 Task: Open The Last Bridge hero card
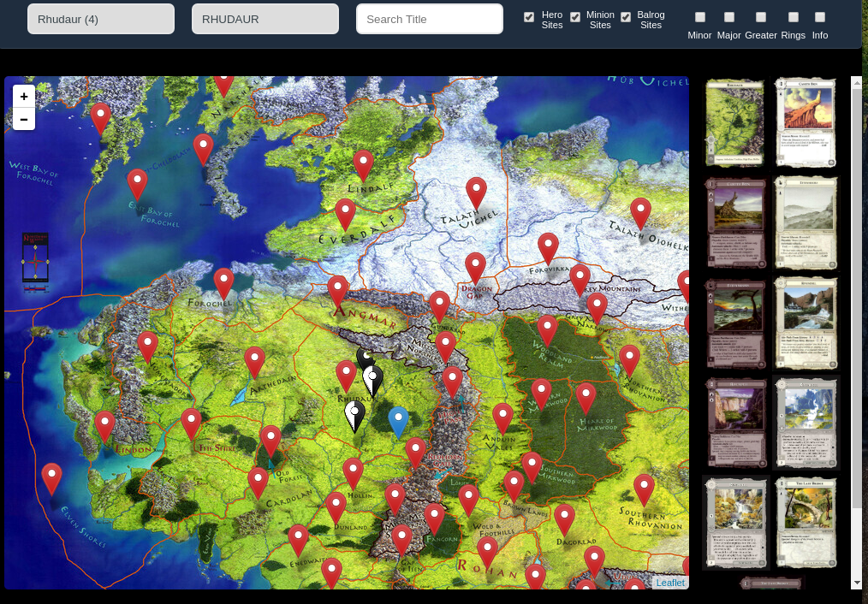click(806, 523)
